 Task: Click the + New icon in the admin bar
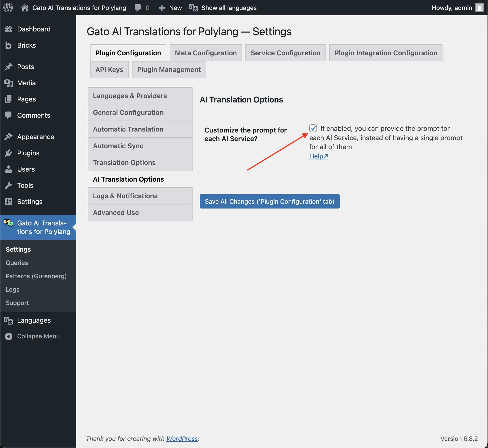(162, 8)
